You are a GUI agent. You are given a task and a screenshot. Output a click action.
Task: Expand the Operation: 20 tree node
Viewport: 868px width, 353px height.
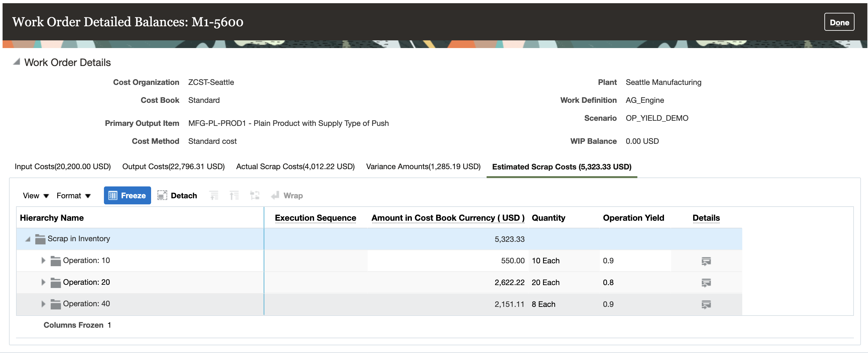[43, 282]
